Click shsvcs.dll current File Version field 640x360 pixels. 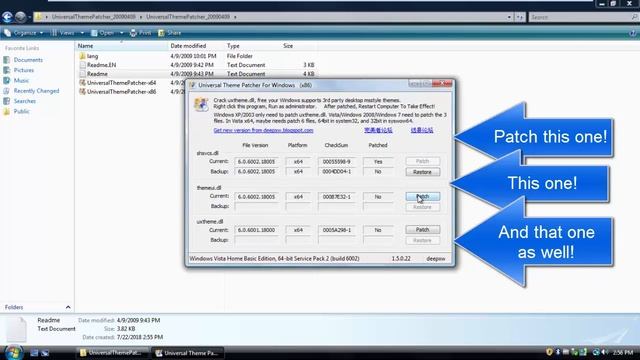coord(256,162)
